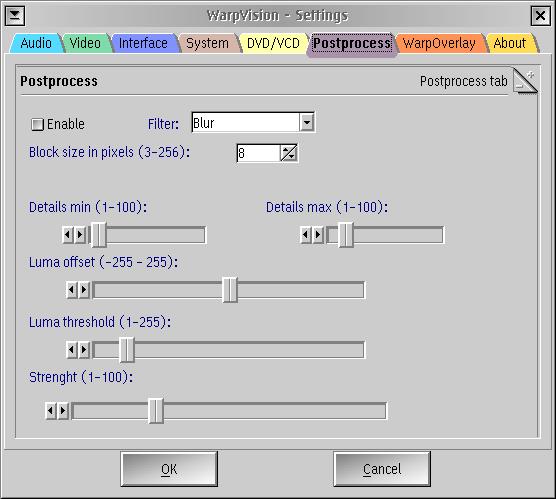Image resolution: width=556 pixels, height=499 pixels.
Task: Expand the Filter dropdown showing Blur
Action: click(307, 123)
